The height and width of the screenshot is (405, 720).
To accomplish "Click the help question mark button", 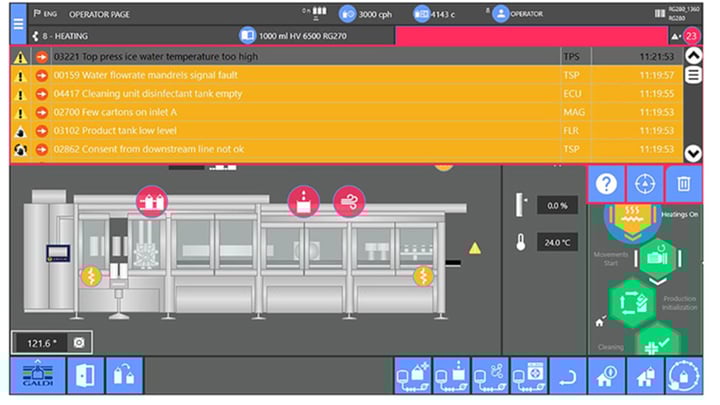I will (x=605, y=184).
